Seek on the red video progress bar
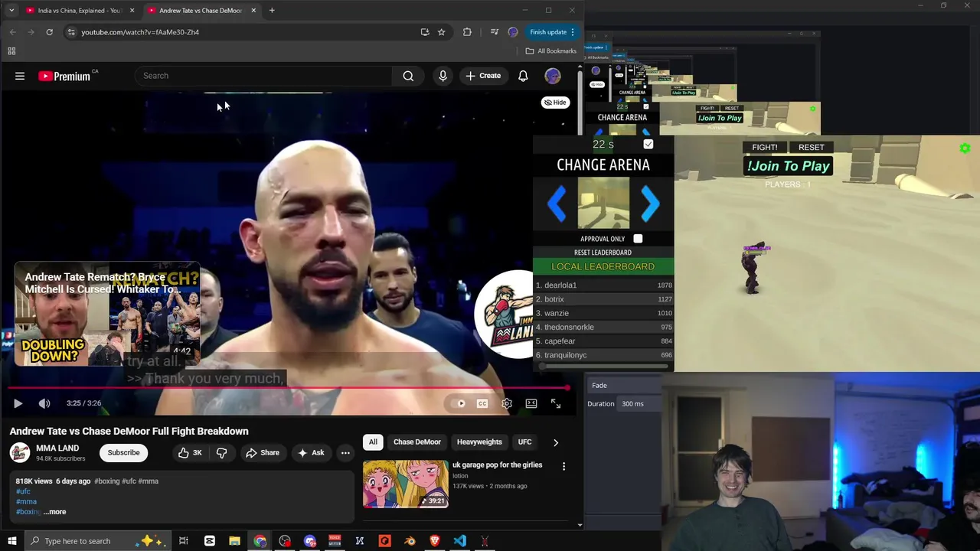 (x=289, y=389)
